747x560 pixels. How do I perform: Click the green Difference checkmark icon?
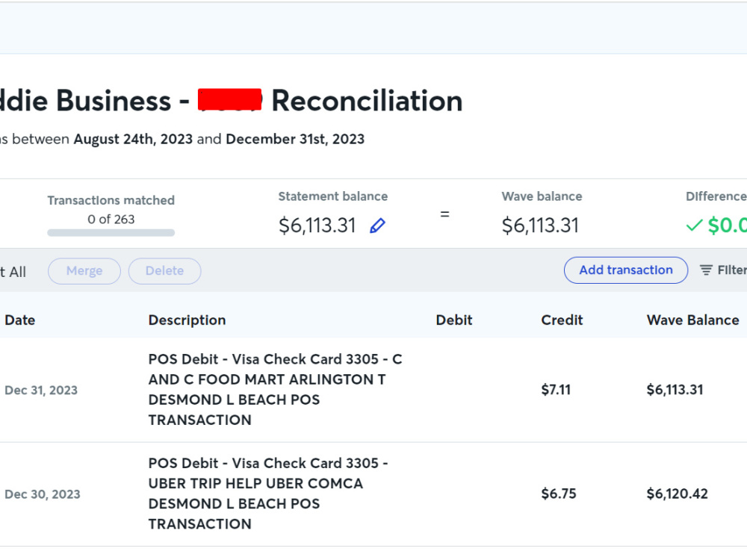(694, 225)
